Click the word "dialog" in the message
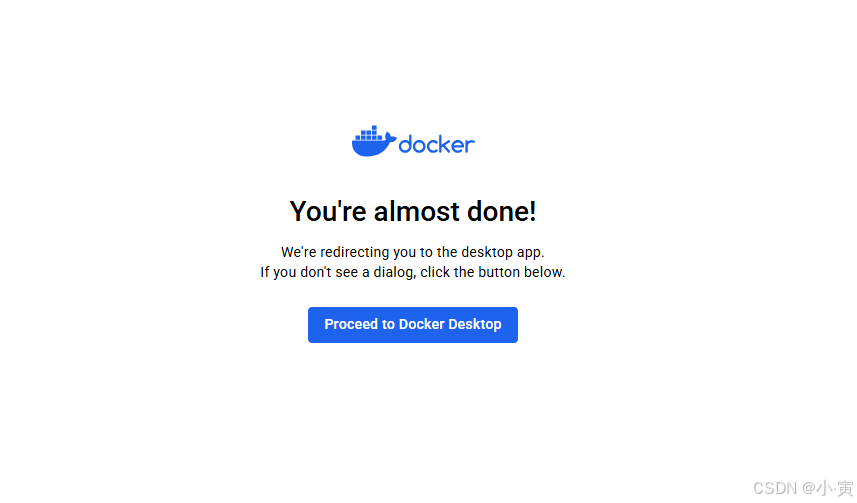Viewport: 857px width, 503px height. pos(394,272)
